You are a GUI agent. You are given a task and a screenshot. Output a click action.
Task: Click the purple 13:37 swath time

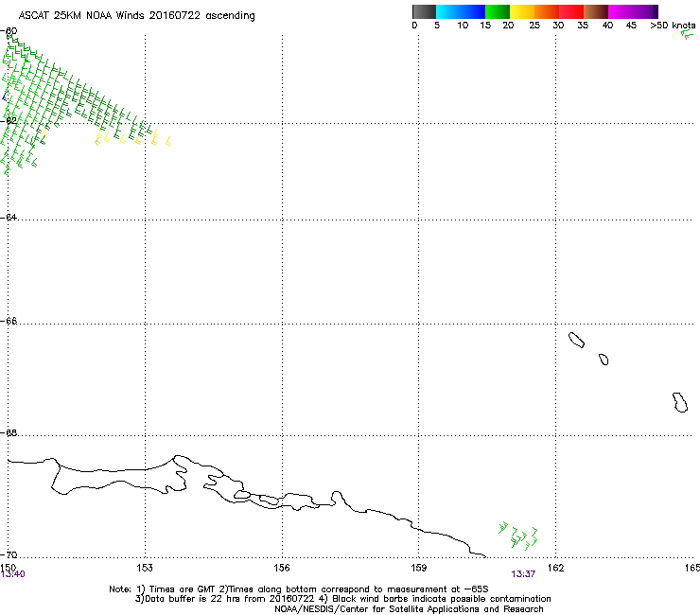(x=523, y=574)
